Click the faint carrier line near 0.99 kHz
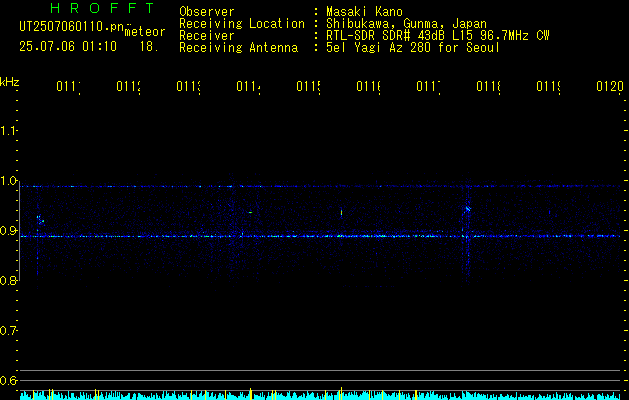629x400 pixels. (x=320, y=186)
